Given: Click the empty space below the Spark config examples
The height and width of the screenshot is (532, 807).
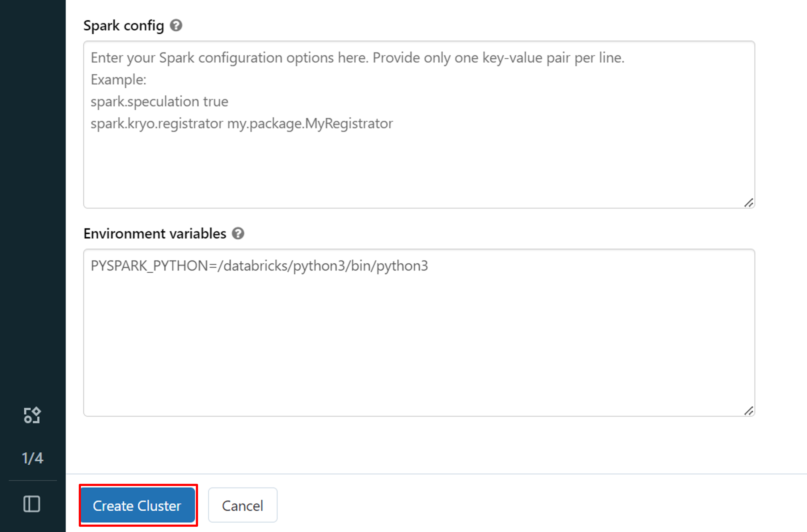Looking at the screenshot, I should tap(419, 170).
